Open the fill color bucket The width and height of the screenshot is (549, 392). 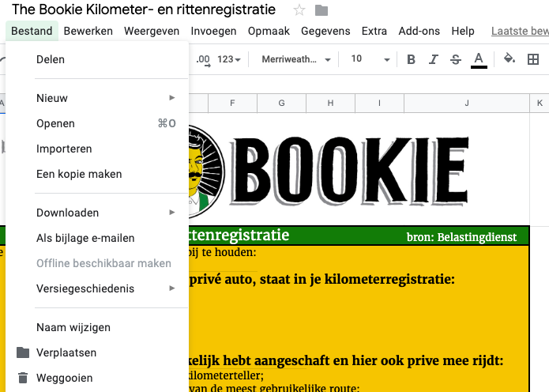[x=510, y=58]
